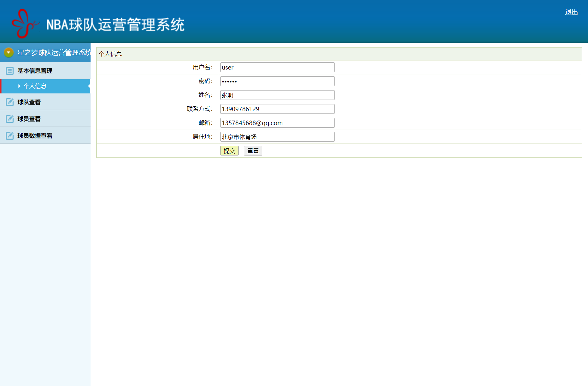Click the 居住地 address text field

(x=277, y=136)
